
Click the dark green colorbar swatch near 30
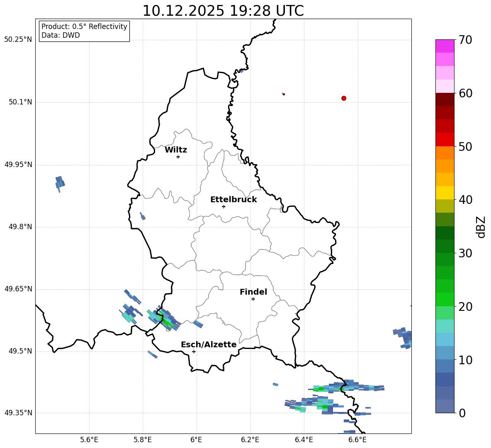[x=445, y=246]
